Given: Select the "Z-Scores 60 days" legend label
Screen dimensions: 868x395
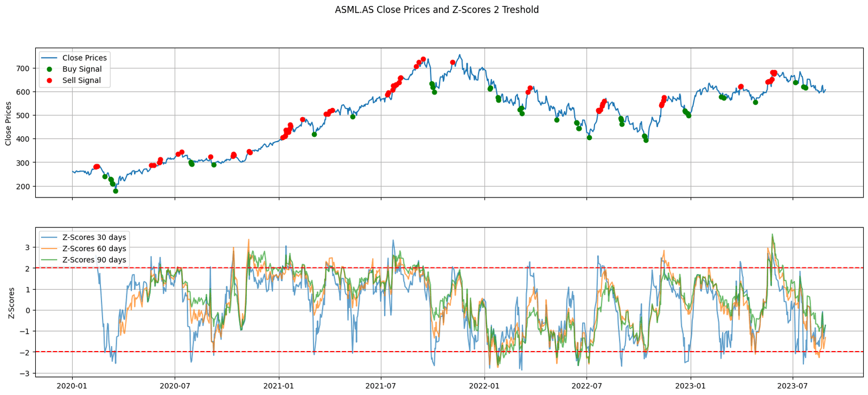Looking at the screenshot, I should [x=94, y=249].
